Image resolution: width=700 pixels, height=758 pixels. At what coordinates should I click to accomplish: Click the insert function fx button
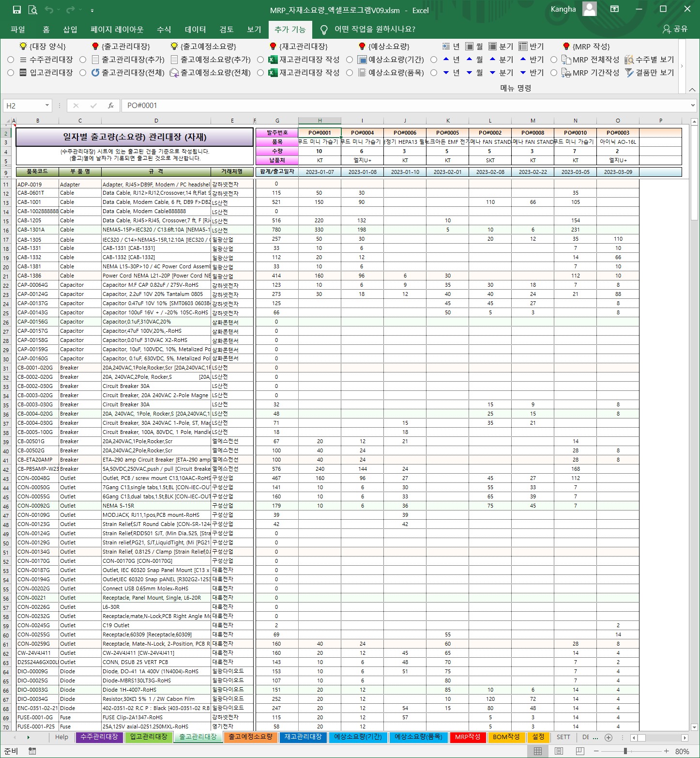click(111, 105)
